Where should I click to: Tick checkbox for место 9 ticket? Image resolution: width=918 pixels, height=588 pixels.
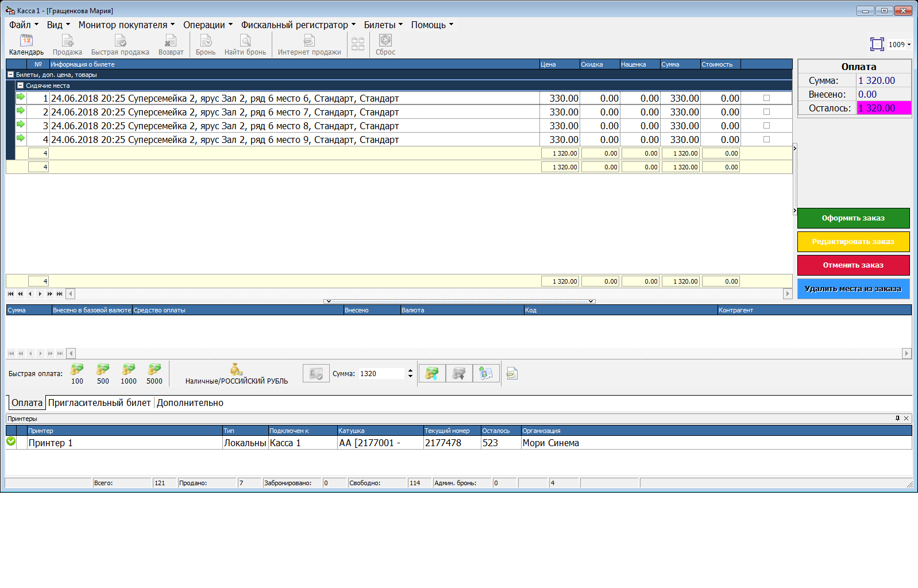[766, 140]
